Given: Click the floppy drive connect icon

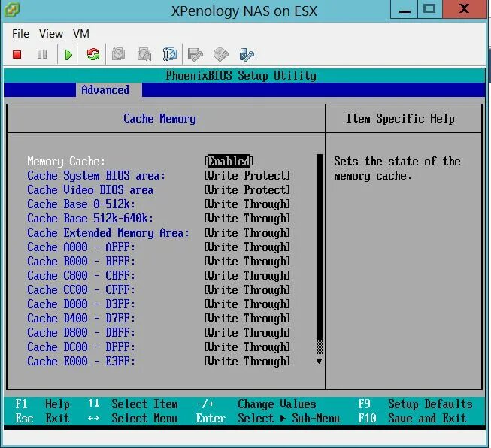Looking at the screenshot, I should click(195, 54).
